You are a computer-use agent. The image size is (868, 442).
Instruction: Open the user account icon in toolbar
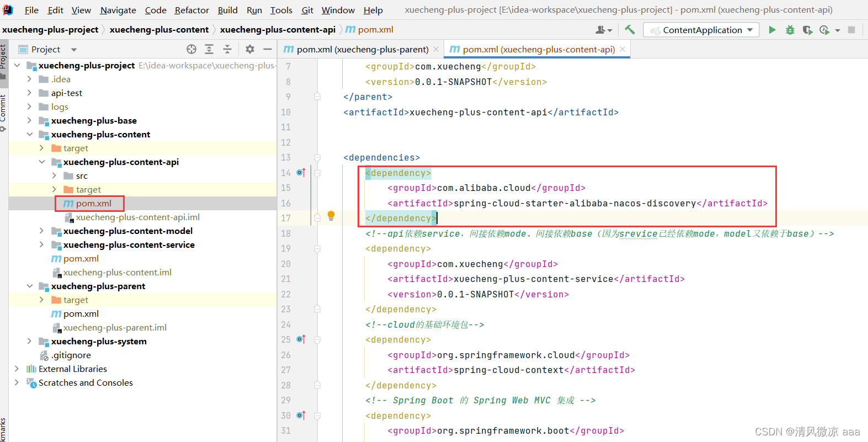[603, 30]
